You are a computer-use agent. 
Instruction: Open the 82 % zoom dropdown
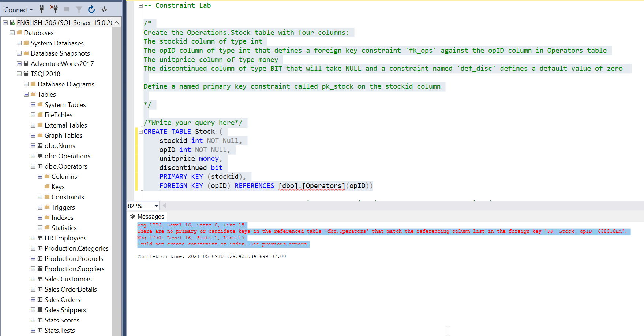tap(156, 206)
